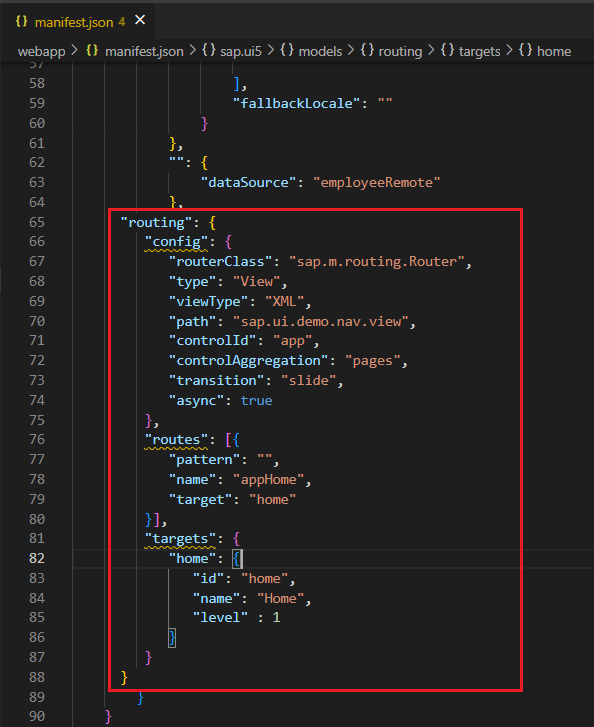Click the "sap.m.routing.Router" value
The image size is (594, 727).
[377, 262]
